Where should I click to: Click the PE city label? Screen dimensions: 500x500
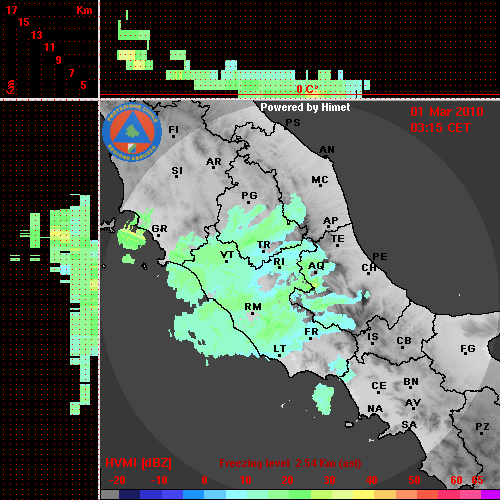tap(380, 256)
